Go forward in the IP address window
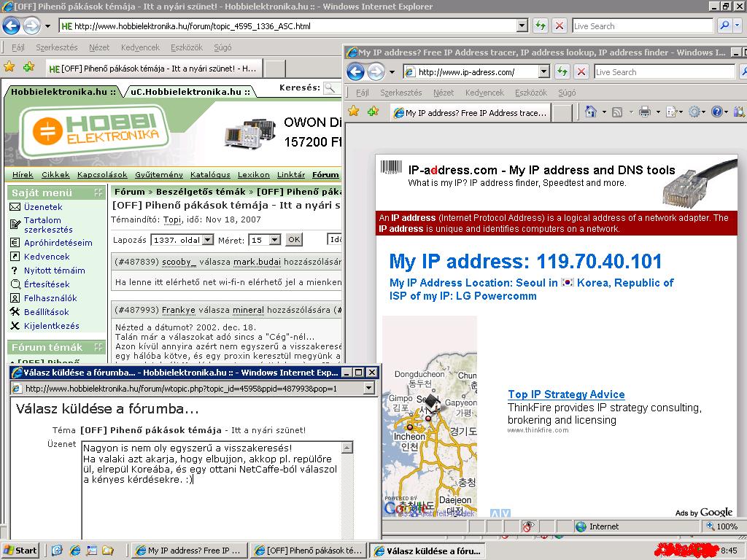 pos(376,72)
